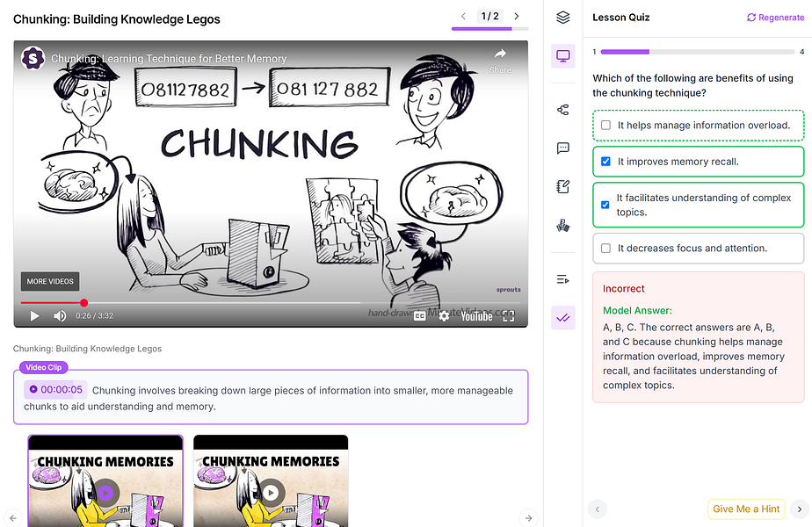Select the double-check quiz icon in sidebar
This screenshot has width=812, height=527.
coord(563,318)
